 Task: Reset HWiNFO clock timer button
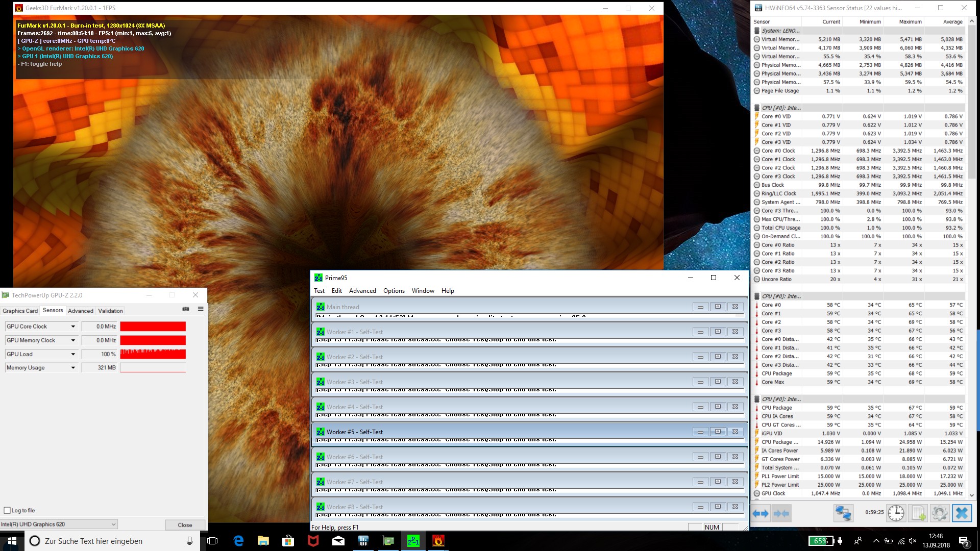coord(896,513)
